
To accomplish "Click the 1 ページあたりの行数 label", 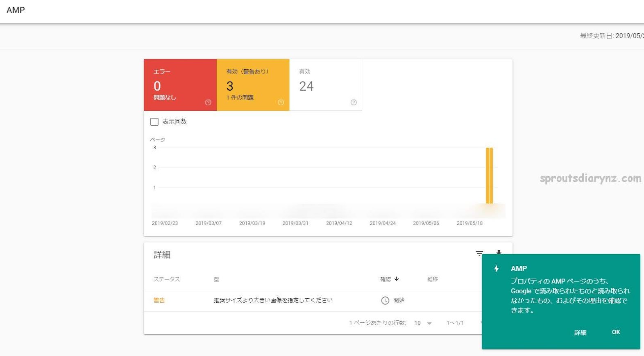I will pyautogui.click(x=378, y=323).
